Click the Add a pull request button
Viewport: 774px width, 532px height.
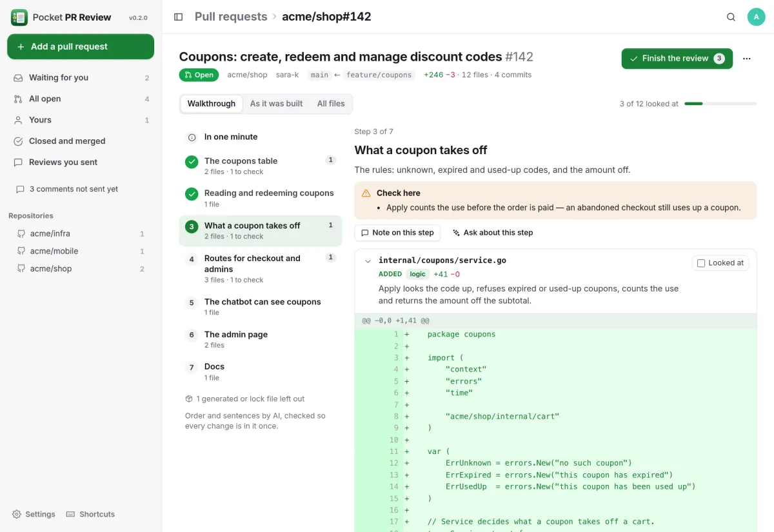81,46
